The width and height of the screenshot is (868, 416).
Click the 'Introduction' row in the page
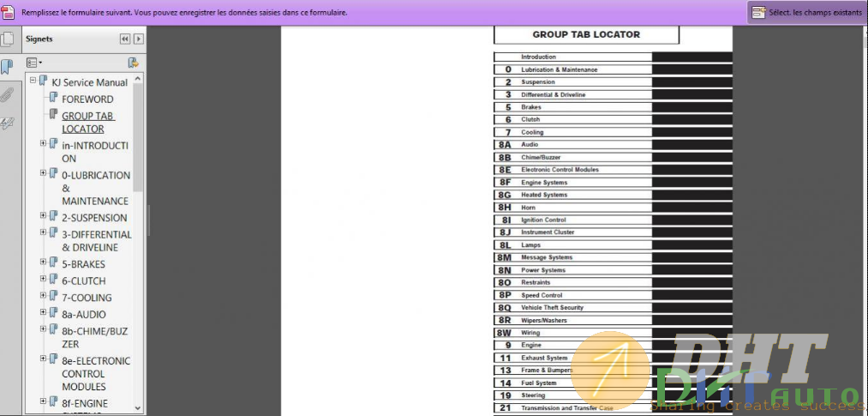point(573,57)
